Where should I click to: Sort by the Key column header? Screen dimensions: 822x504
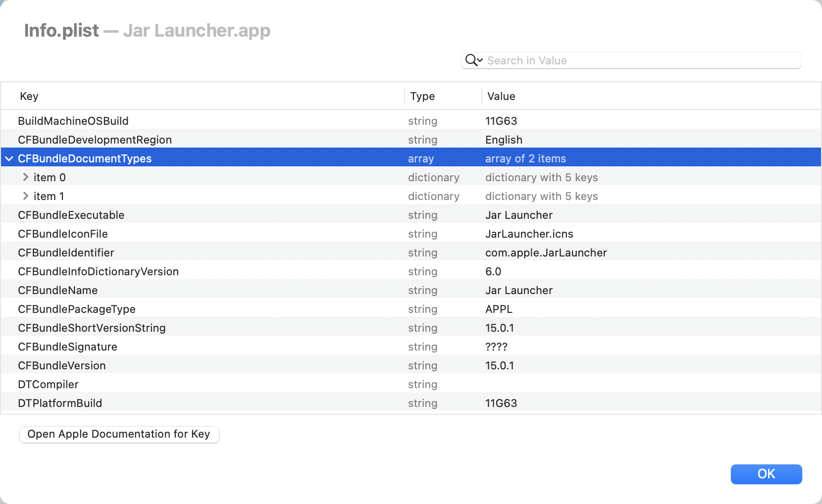29,96
